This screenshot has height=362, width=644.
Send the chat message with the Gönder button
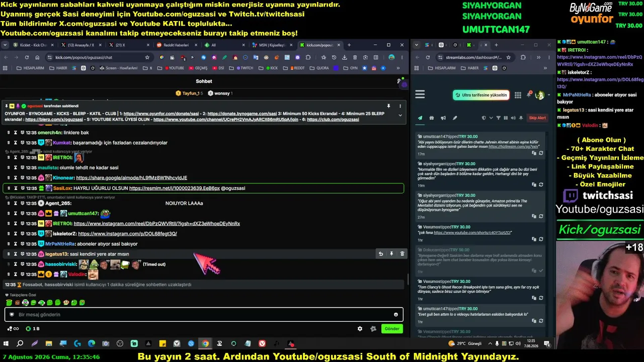tap(392, 329)
